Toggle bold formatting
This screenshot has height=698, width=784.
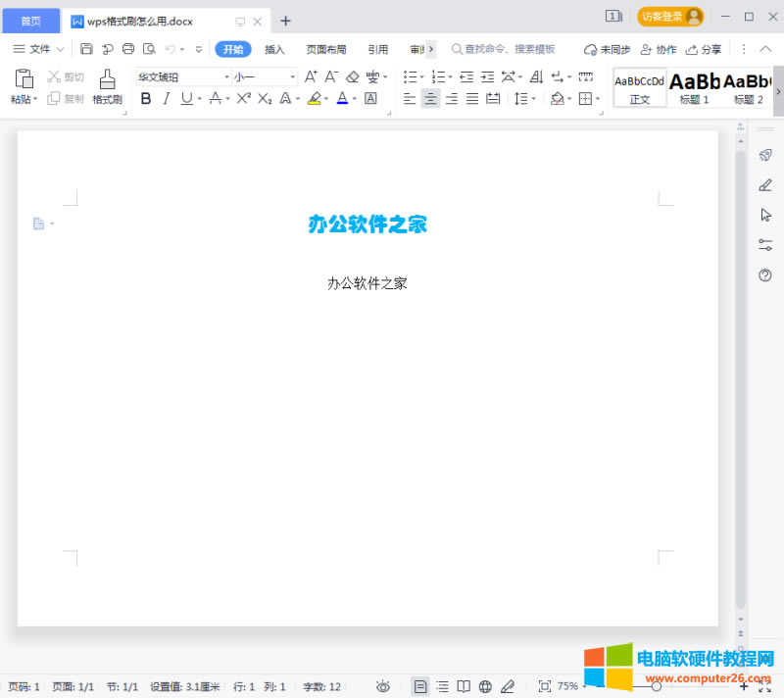(146, 98)
